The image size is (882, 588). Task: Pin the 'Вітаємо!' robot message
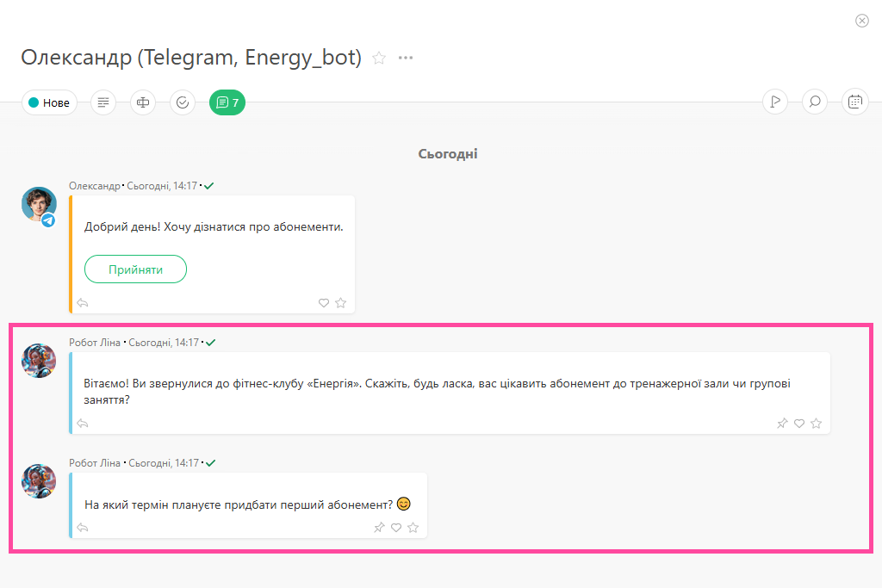point(782,424)
